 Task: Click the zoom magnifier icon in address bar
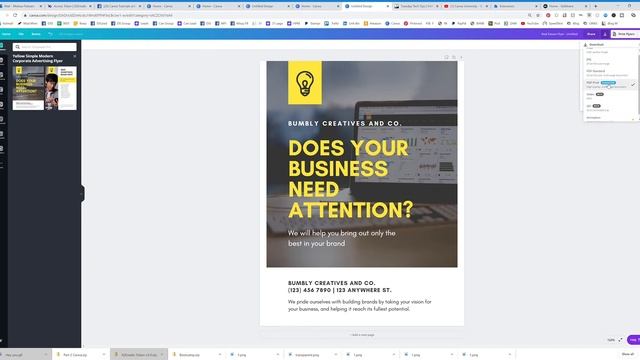click(530, 15)
